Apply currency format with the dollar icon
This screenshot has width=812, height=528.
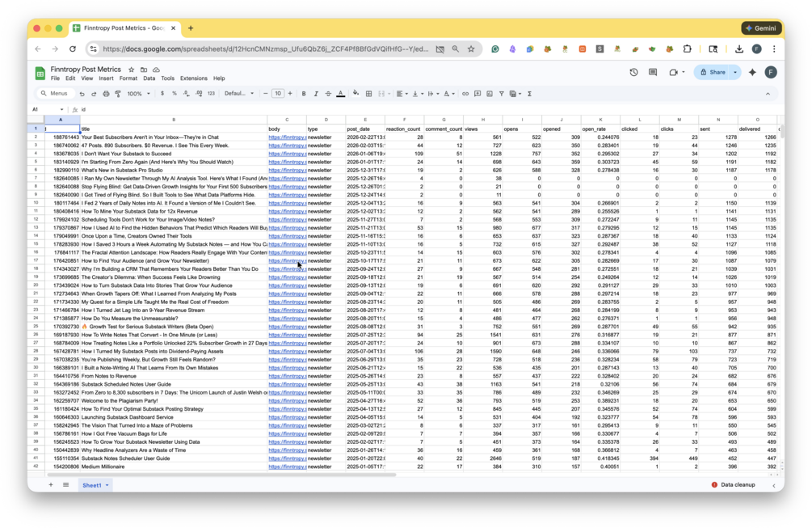coord(162,94)
